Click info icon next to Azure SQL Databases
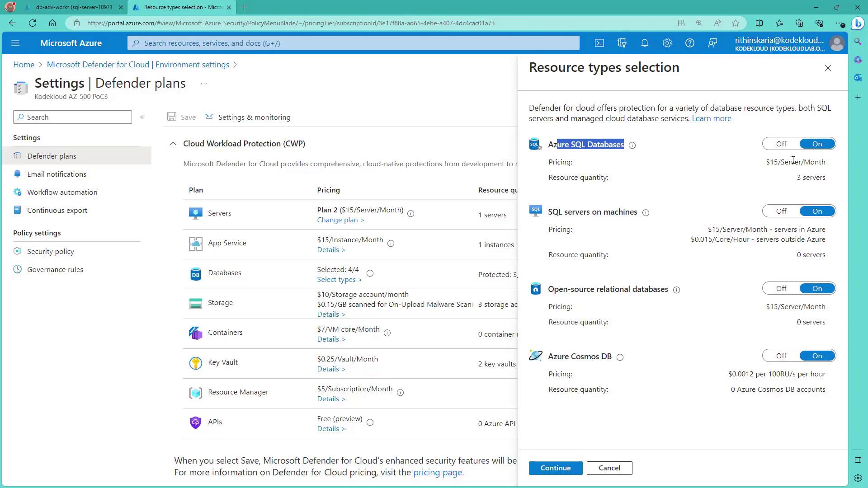 (632, 145)
